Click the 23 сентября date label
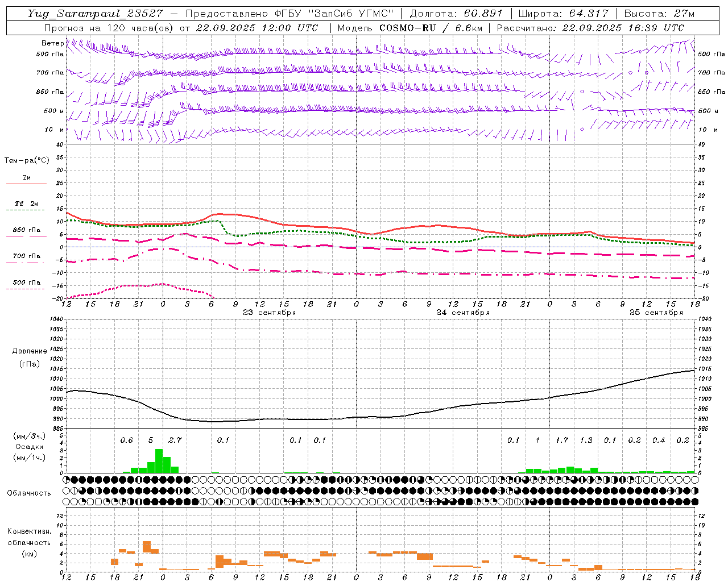 click(270, 313)
